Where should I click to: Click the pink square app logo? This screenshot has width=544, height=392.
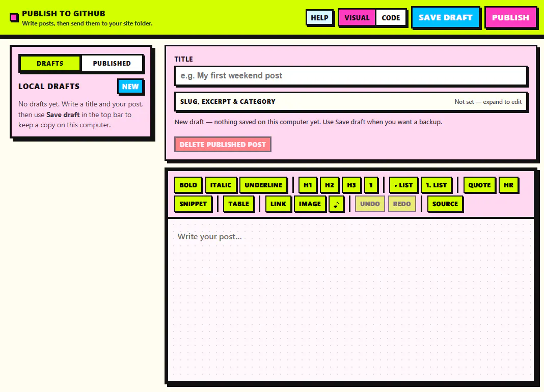coord(14,17)
